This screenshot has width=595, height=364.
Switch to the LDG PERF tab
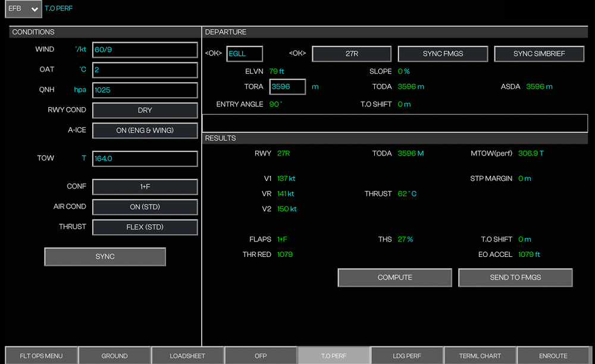pyautogui.click(x=407, y=356)
